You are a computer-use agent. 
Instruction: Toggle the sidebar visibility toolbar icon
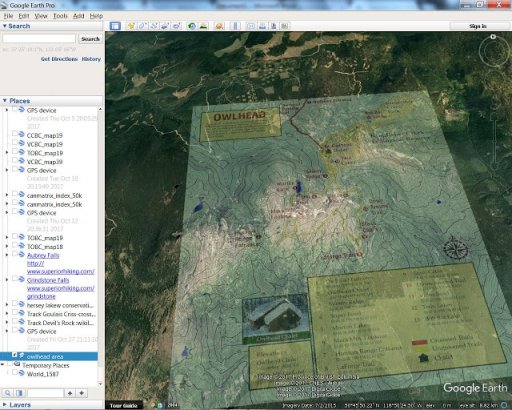[115, 26]
